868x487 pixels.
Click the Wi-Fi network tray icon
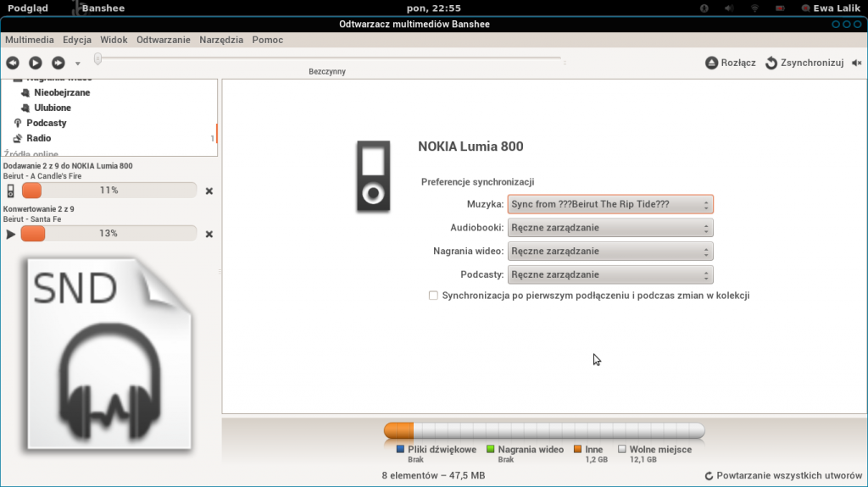coord(754,8)
